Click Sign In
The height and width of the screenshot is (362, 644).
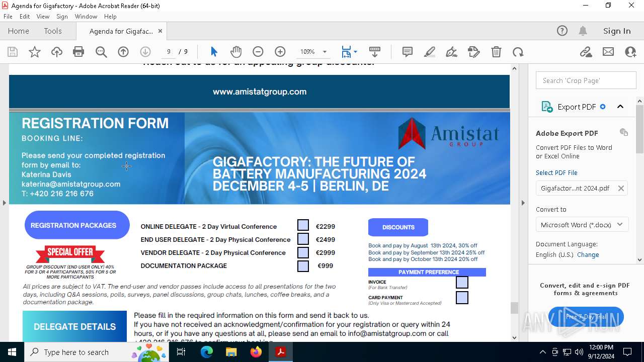(617, 31)
